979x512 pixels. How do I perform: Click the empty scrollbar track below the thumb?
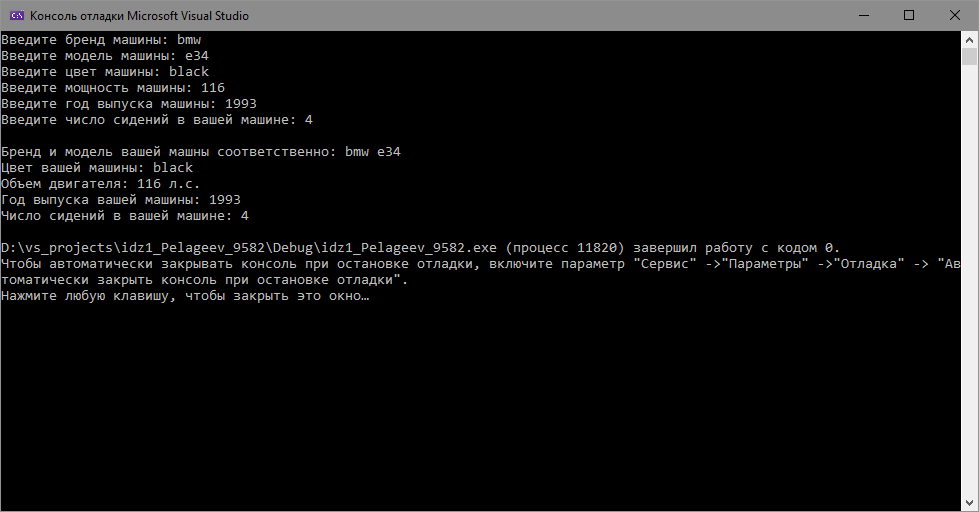pos(969,281)
